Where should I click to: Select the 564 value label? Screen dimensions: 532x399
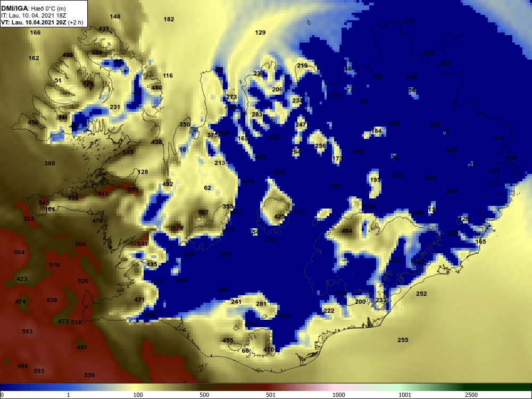click(19, 252)
